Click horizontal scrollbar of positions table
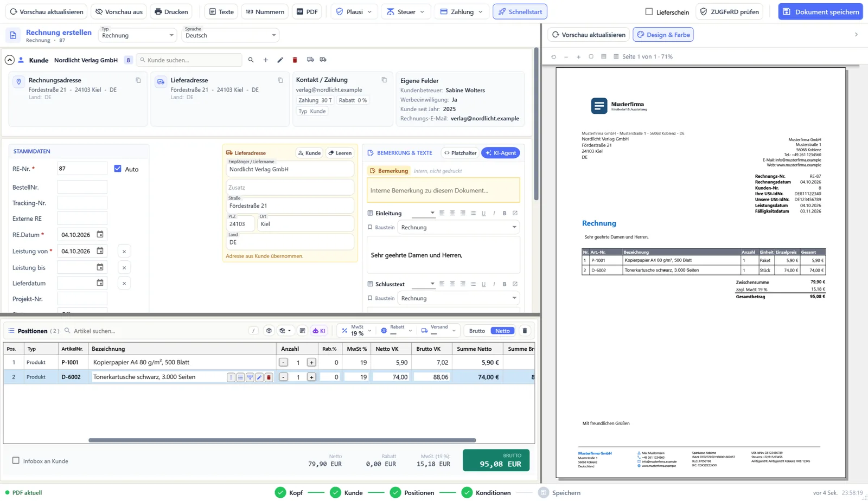This screenshot has height=501, width=868. (282, 440)
